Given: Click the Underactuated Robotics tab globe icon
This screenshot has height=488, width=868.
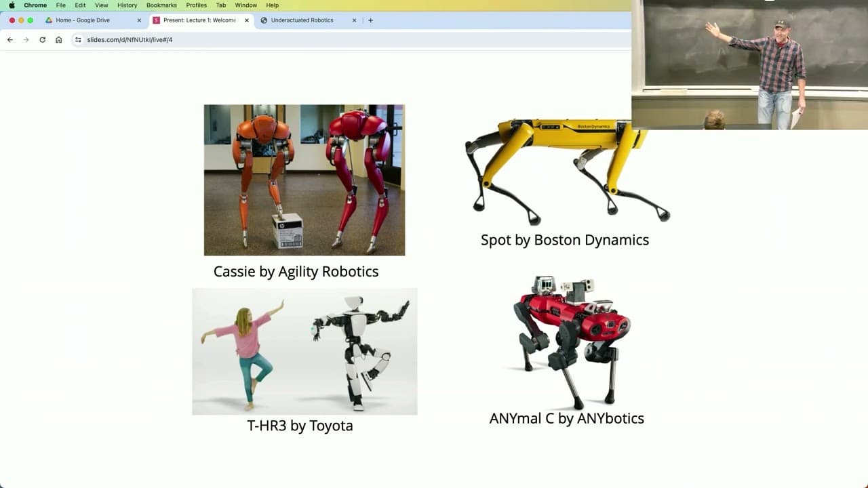Looking at the screenshot, I should pos(264,20).
